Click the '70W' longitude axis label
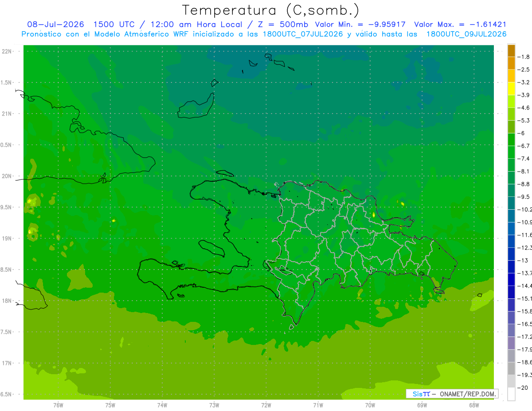This screenshot has width=532, height=411. pyautogui.click(x=370, y=405)
